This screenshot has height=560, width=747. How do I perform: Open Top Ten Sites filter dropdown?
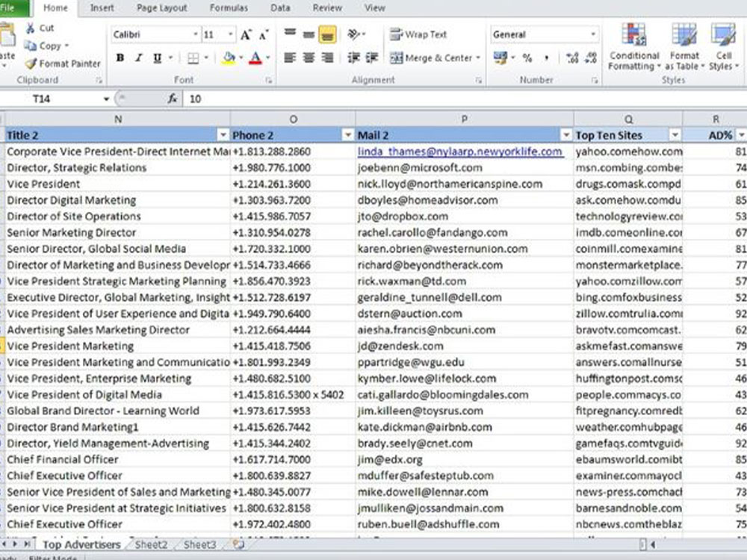pos(675,135)
